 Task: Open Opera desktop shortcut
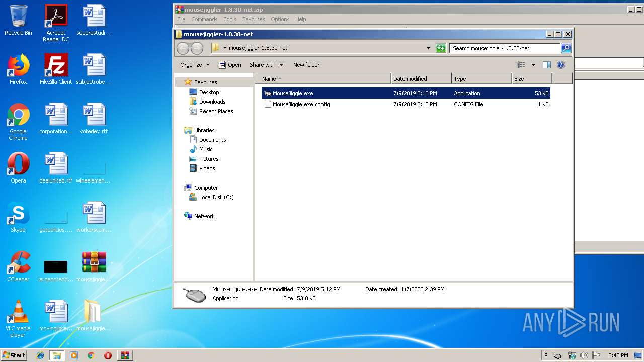click(18, 168)
